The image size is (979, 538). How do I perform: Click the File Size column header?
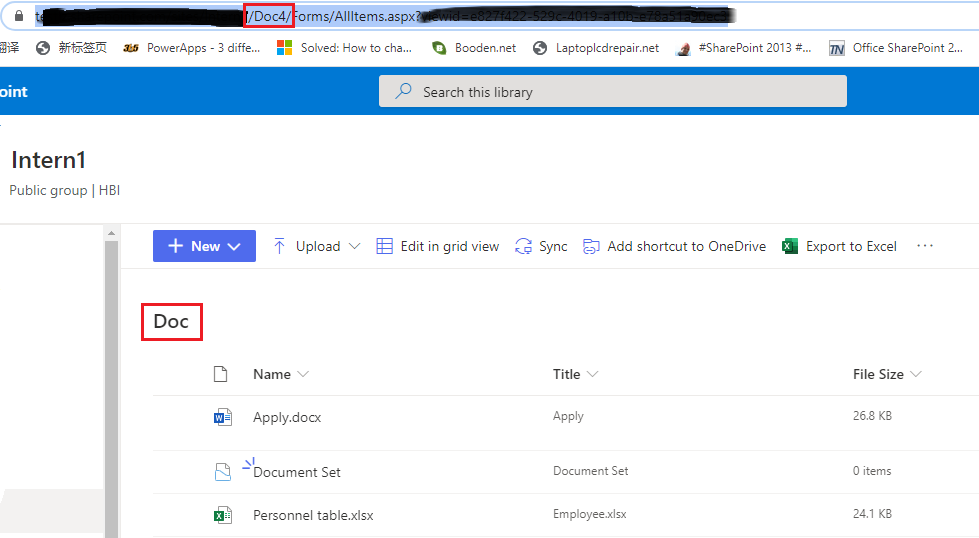(x=878, y=374)
